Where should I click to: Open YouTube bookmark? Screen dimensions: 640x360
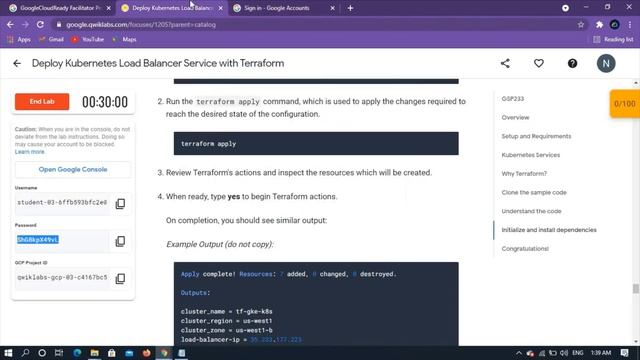coord(88,39)
